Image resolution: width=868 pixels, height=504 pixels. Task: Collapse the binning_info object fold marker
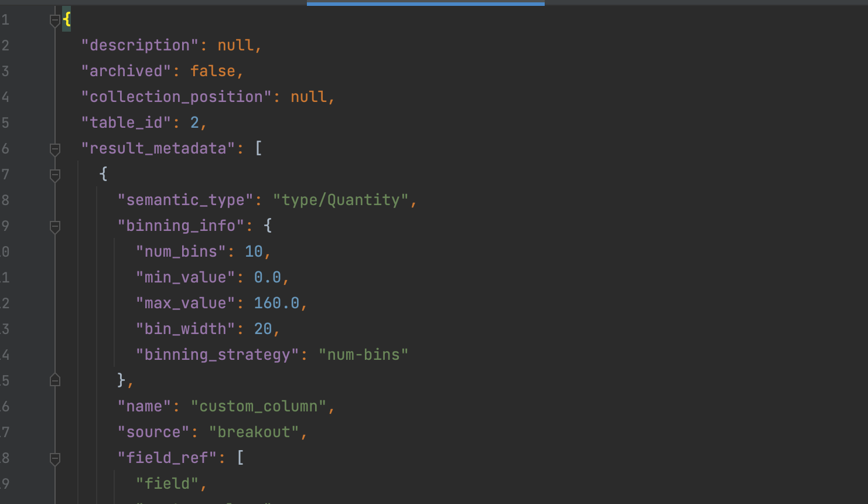coord(55,226)
